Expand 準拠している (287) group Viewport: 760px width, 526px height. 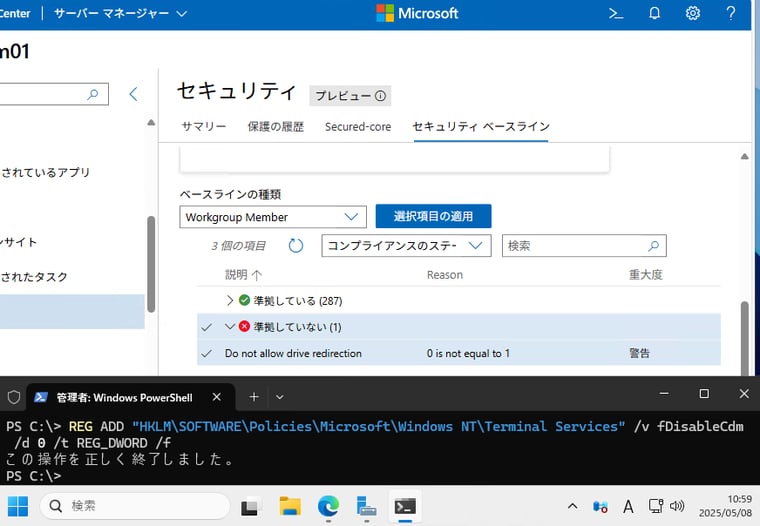(x=230, y=301)
